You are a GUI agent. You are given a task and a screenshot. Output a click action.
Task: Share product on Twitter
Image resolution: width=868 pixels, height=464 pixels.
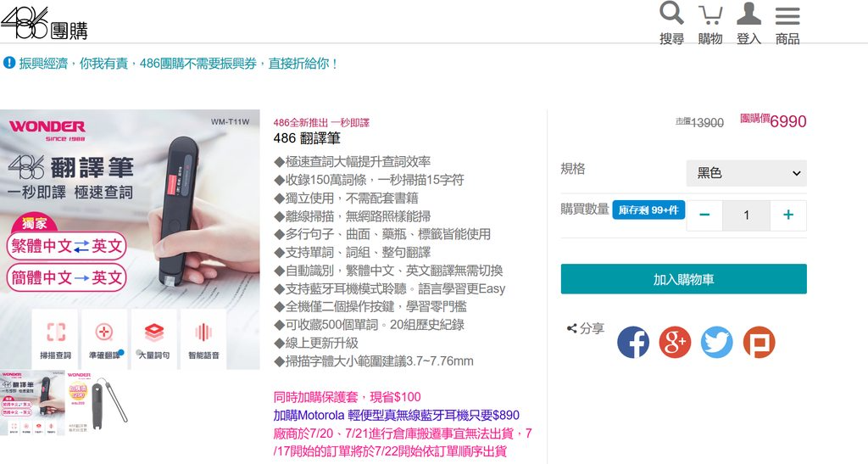(x=717, y=342)
